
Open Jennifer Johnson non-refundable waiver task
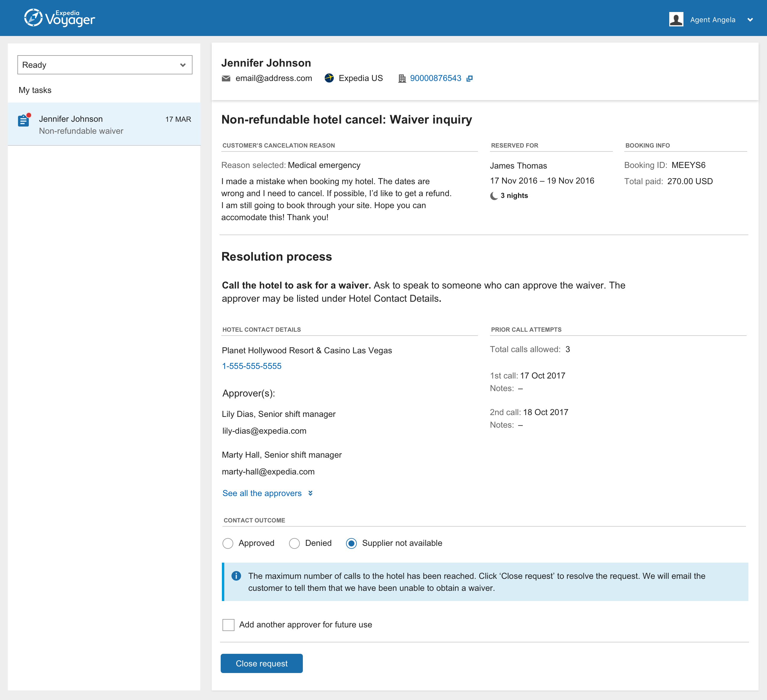click(x=104, y=124)
